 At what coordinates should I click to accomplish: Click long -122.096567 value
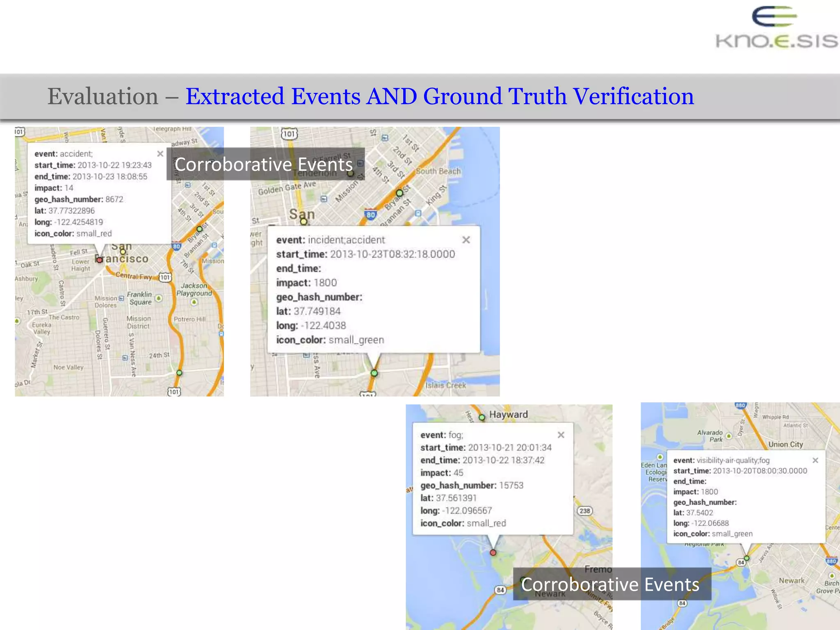467,511
